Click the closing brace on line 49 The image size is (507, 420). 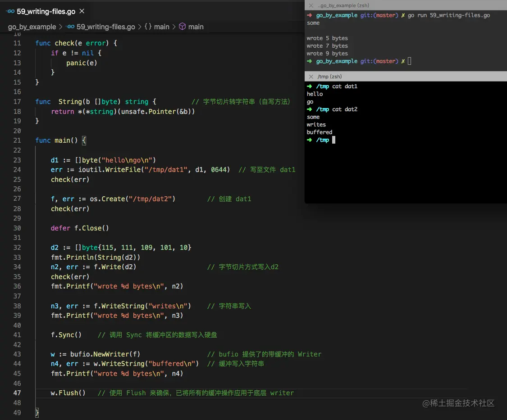37,412
